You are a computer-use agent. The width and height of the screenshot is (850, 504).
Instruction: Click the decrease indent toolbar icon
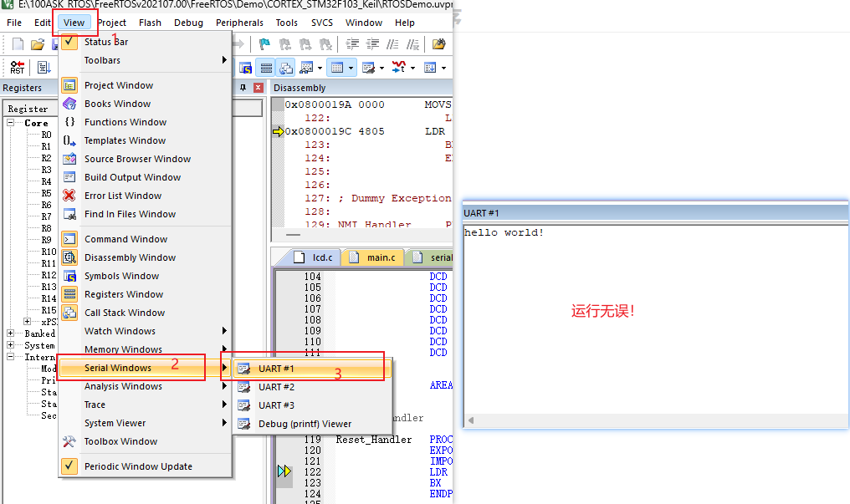372,44
